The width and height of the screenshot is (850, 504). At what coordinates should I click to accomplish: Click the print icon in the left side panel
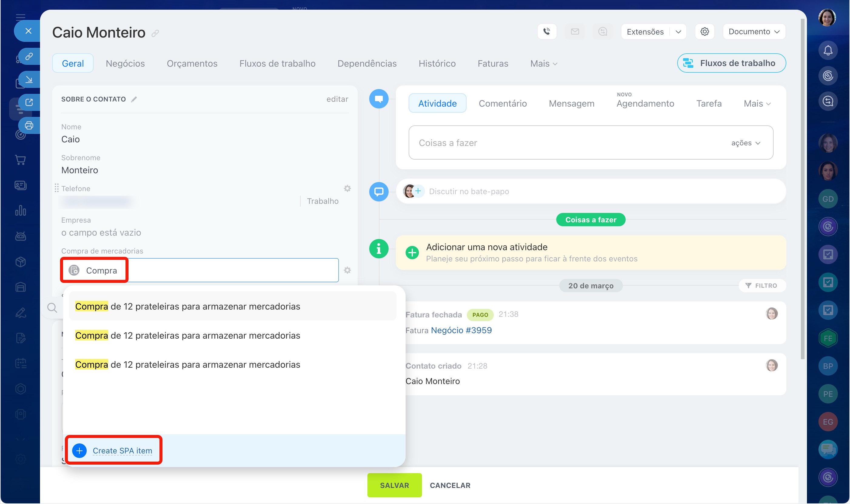29,125
